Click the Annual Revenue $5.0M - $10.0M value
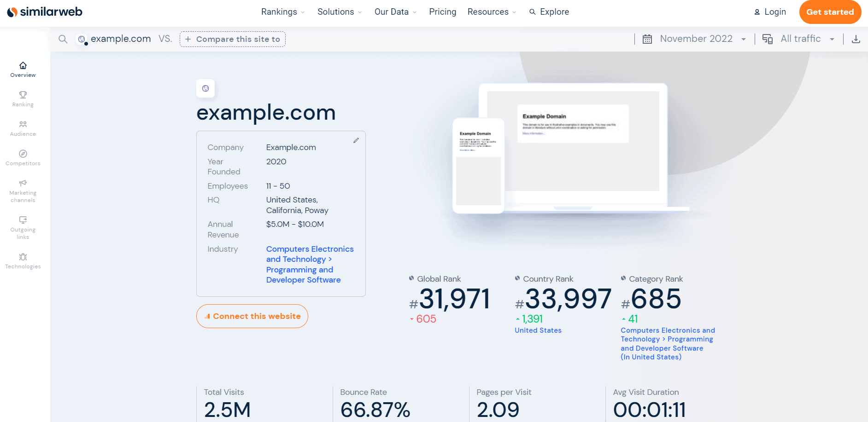The width and height of the screenshot is (868, 422). [295, 224]
